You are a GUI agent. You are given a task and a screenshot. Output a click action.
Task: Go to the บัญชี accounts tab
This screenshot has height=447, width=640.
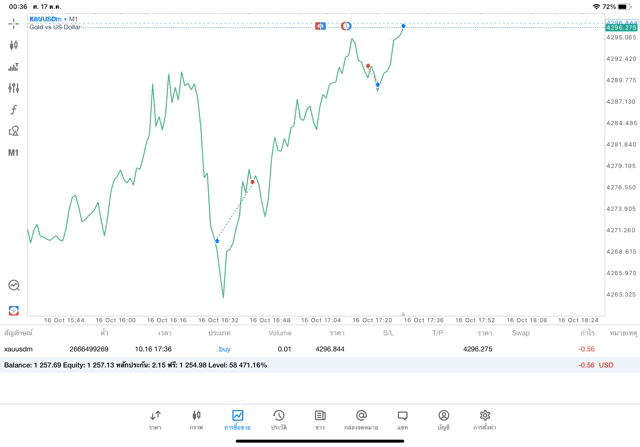pyautogui.click(x=443, y=418)
